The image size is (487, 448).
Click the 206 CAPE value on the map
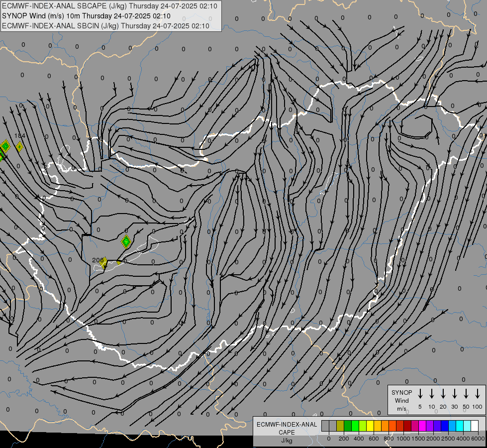coord(97,260)
